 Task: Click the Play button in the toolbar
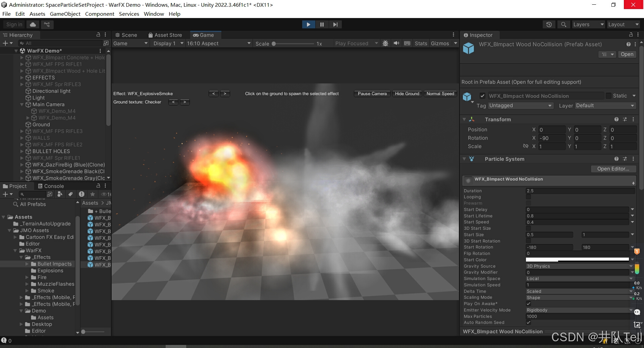click(x=308, y=24)
